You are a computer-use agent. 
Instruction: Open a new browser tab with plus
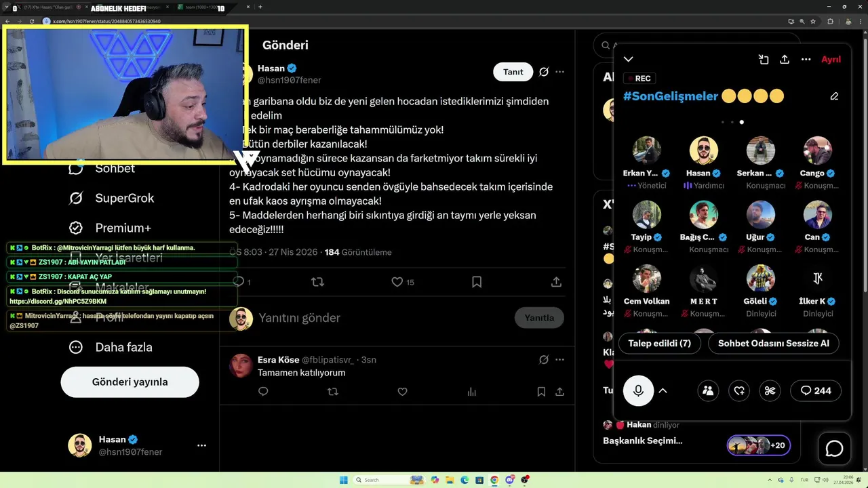[260, 7]
